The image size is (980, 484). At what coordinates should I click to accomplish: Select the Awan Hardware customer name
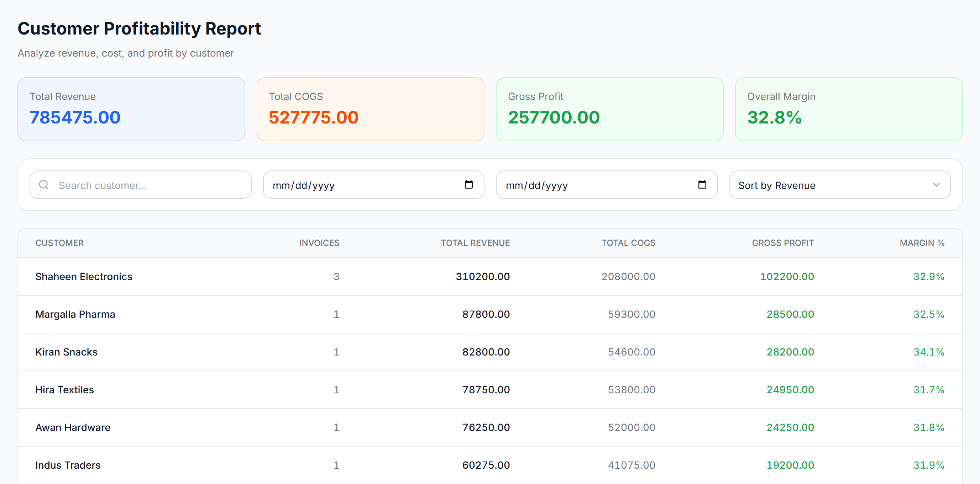tap(73, 427)
